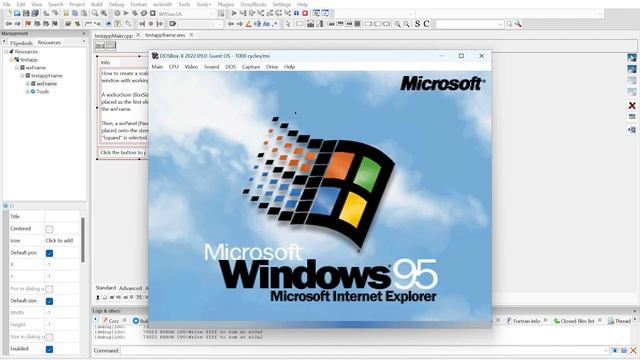Click the Rebuild toolbar icon

(x=144, y=13)
